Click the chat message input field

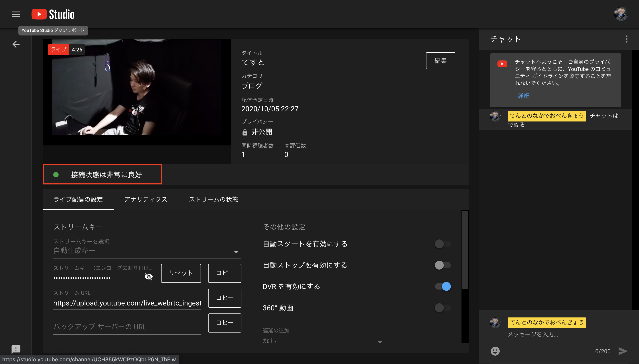568,334
